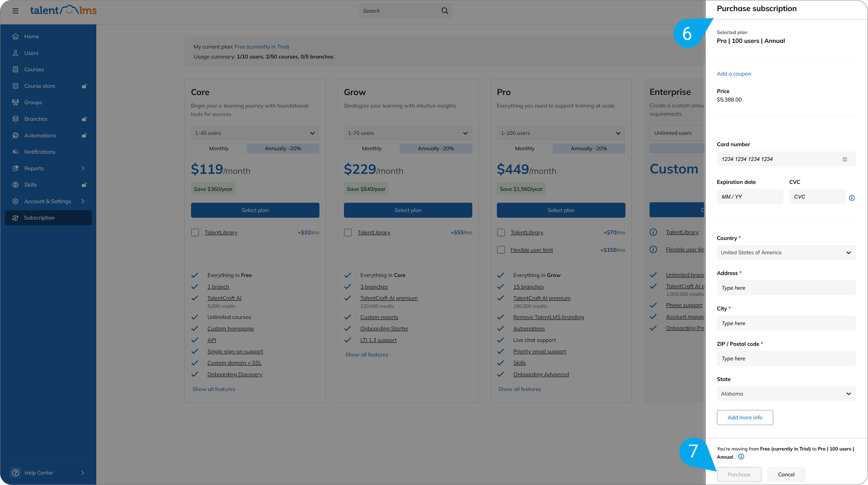Focus the Expiration date MM / YY field
The image size is (868, 485).
(750, 197)
